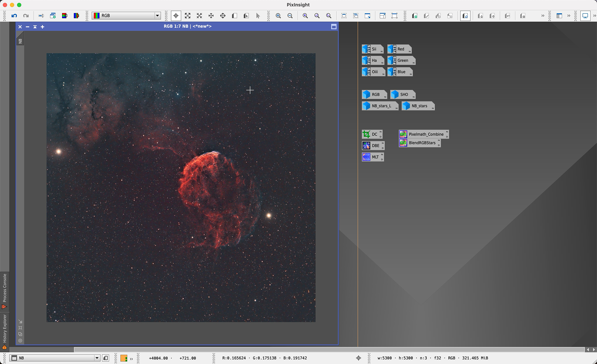Select the Pan mode four-arrow icon
This screenshot has width=597, height=364.
[x=211, y=16]
